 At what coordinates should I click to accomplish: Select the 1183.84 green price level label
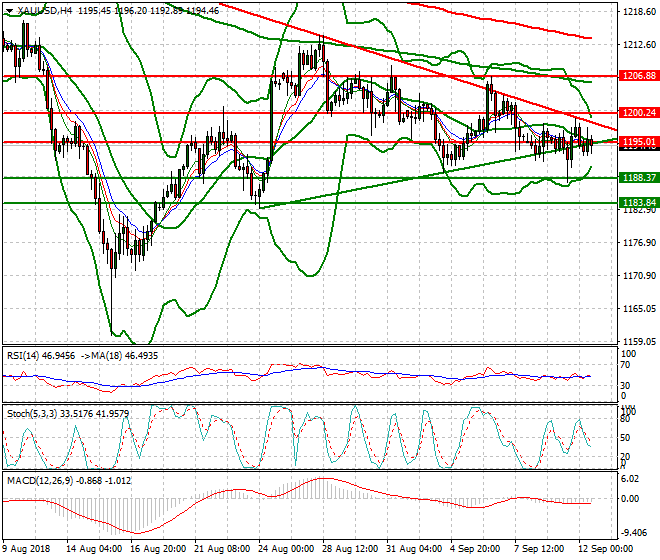click(x=639, y=203)
